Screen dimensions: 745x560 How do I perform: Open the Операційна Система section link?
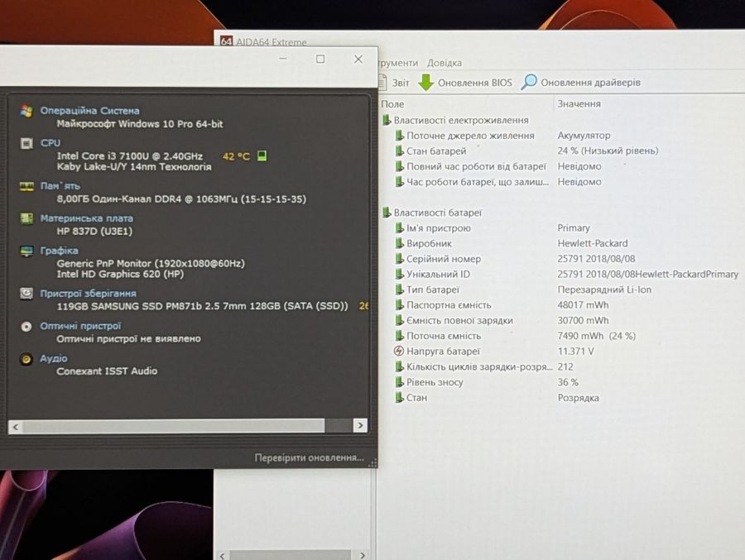coord(89,111)
